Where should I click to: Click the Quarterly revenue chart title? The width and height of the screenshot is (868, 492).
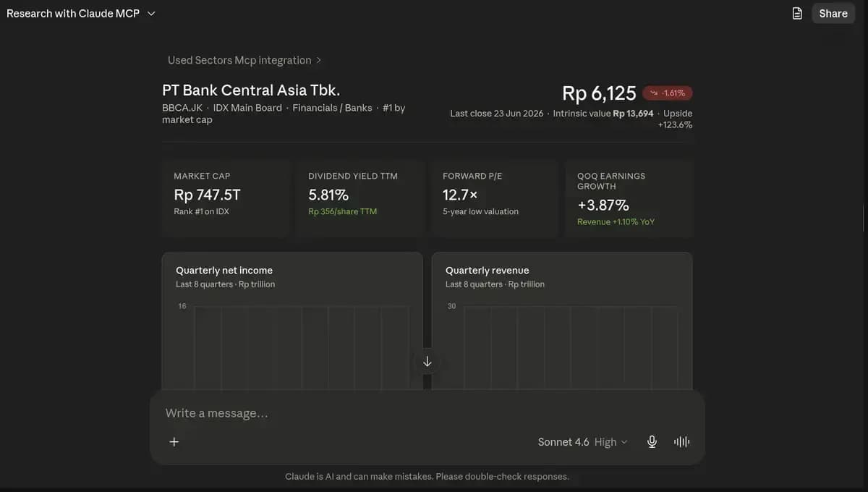pyautogui.click(x=487, y=270)
